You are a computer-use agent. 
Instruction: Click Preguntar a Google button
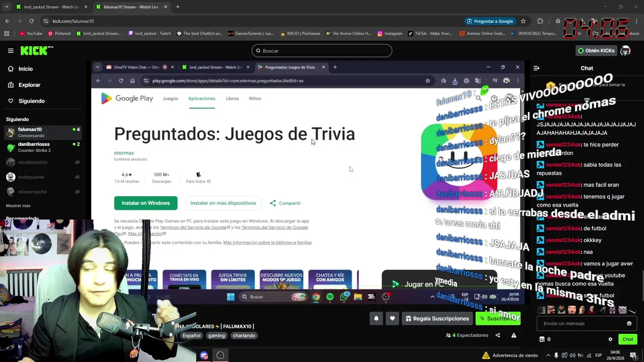490,21
